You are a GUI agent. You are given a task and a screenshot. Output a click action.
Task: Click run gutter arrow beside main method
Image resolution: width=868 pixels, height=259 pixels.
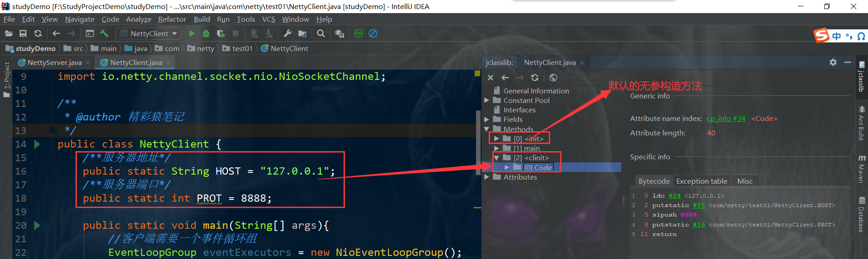[37, 225]
